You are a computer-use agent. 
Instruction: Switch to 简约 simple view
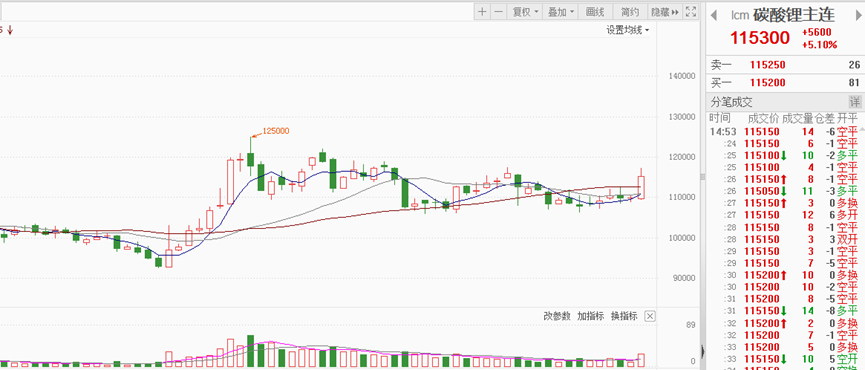coord(630,12)
